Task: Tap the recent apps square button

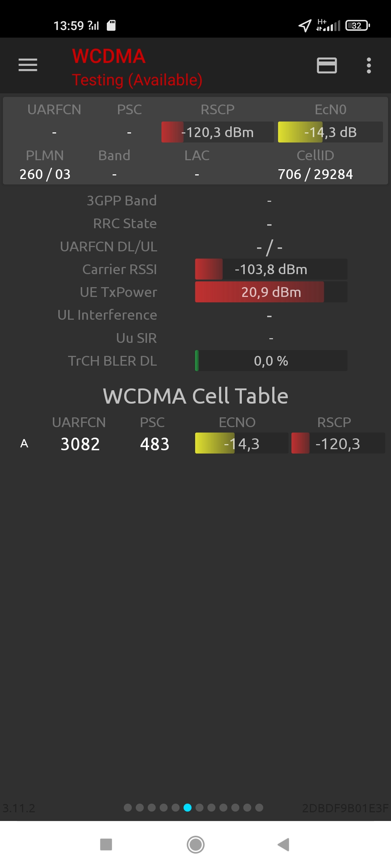Action: (x=106, y=844)
